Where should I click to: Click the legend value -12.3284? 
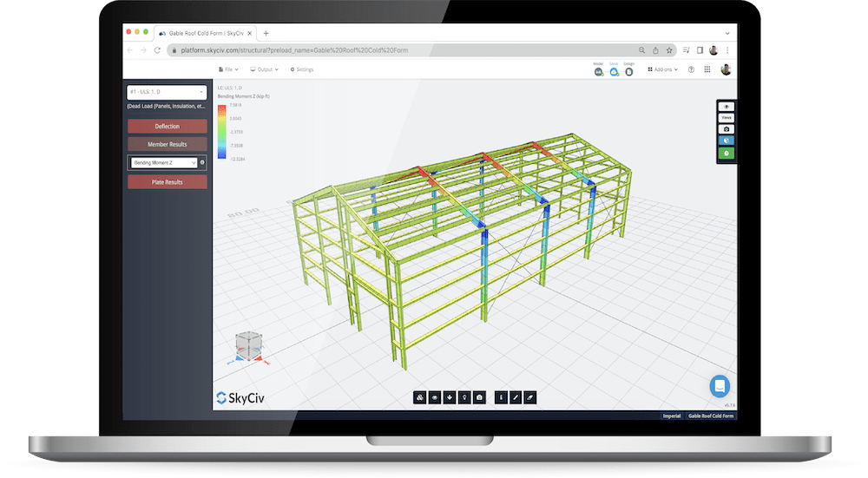coord(237,159)
